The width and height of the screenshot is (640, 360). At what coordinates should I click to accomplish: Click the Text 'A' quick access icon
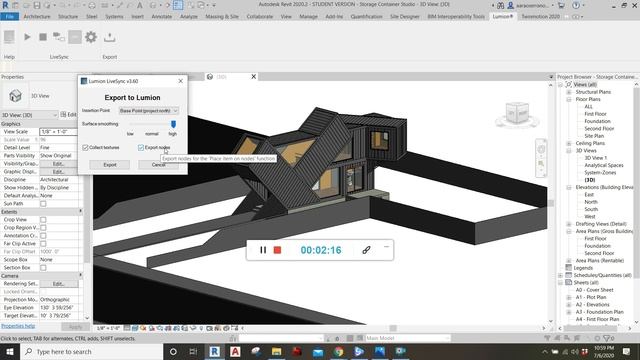pos(140,5)
